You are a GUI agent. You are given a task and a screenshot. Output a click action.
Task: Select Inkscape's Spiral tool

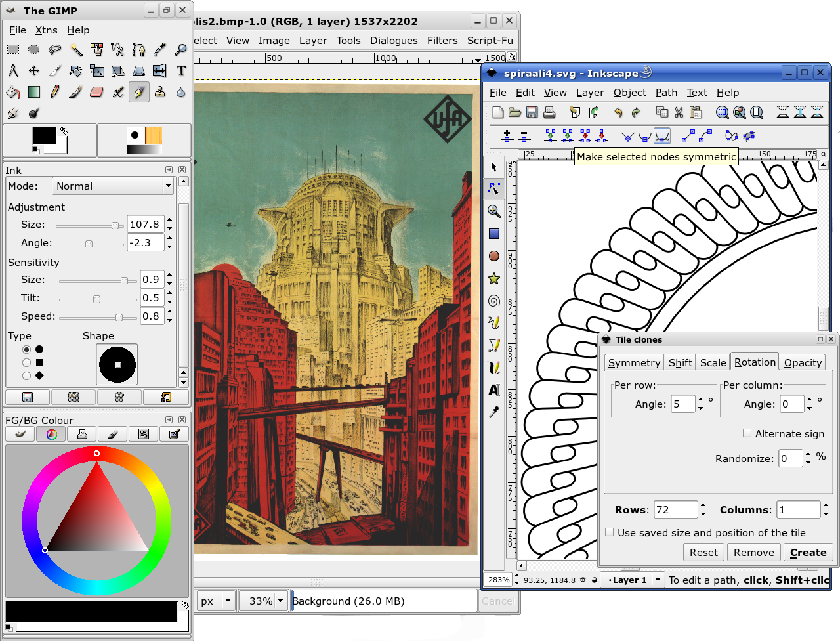(x=494, y=301)
